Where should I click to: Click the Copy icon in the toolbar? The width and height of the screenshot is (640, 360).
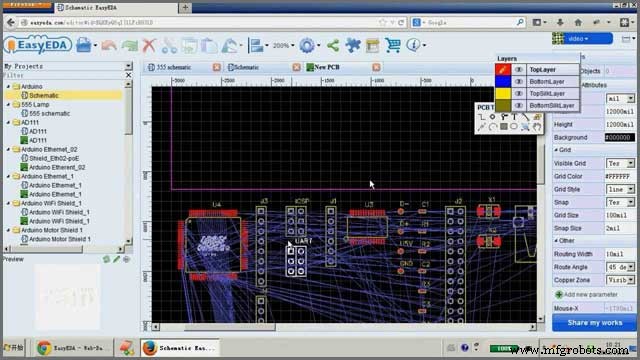coord(189,45)
